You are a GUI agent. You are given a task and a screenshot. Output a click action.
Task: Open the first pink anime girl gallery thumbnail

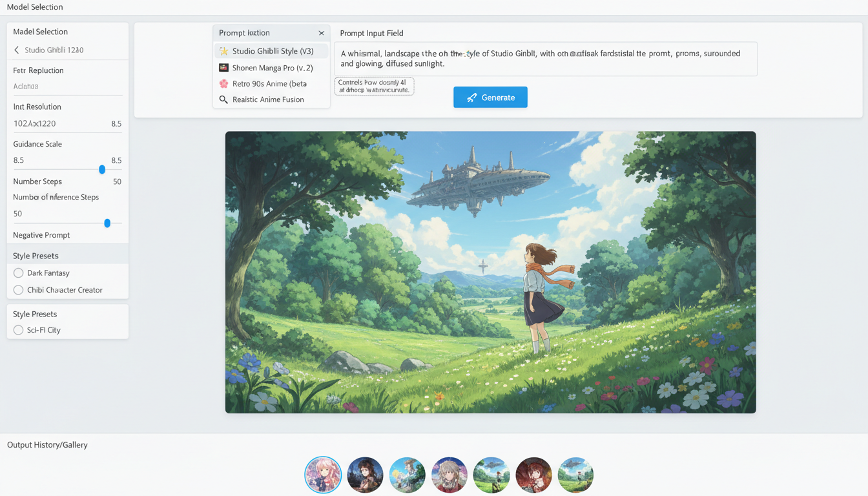coord(323,475)
